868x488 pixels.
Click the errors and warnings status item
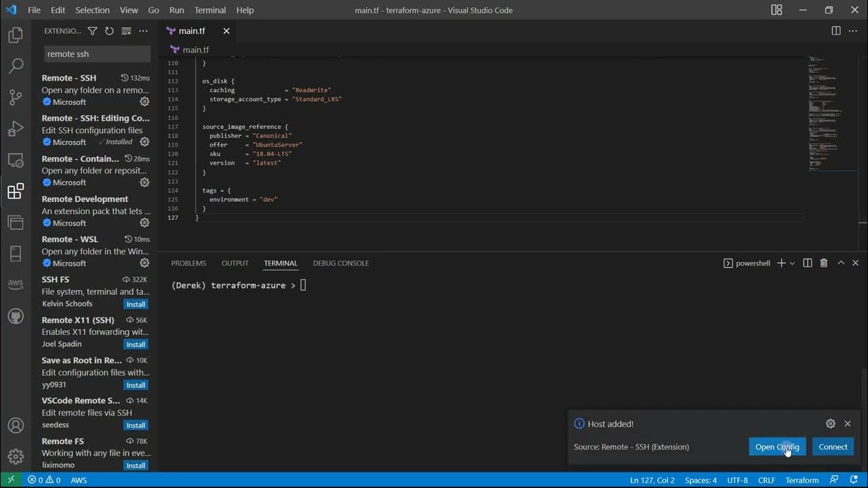44,480
